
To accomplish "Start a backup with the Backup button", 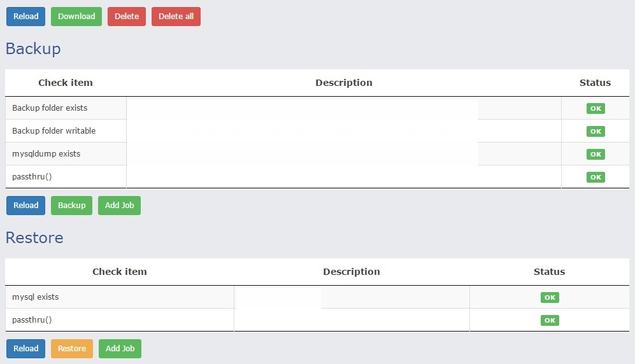I will tap(71, 206).
